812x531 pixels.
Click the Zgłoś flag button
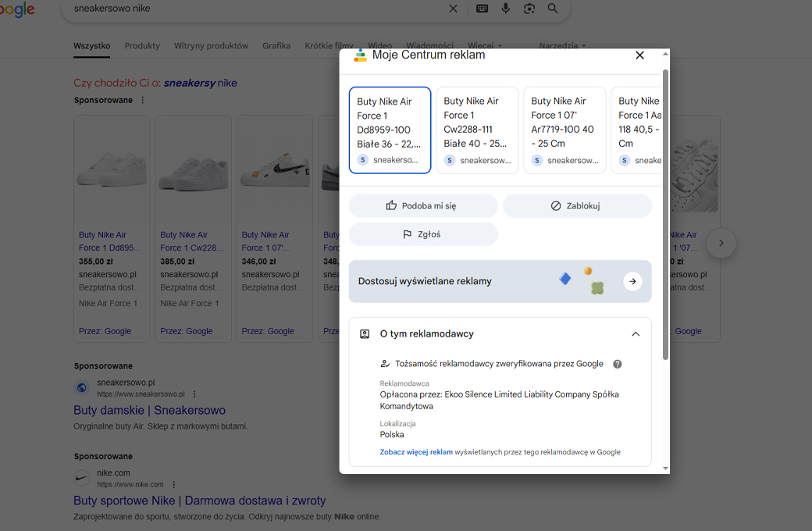pyautogui.click(x=423, y=234)
